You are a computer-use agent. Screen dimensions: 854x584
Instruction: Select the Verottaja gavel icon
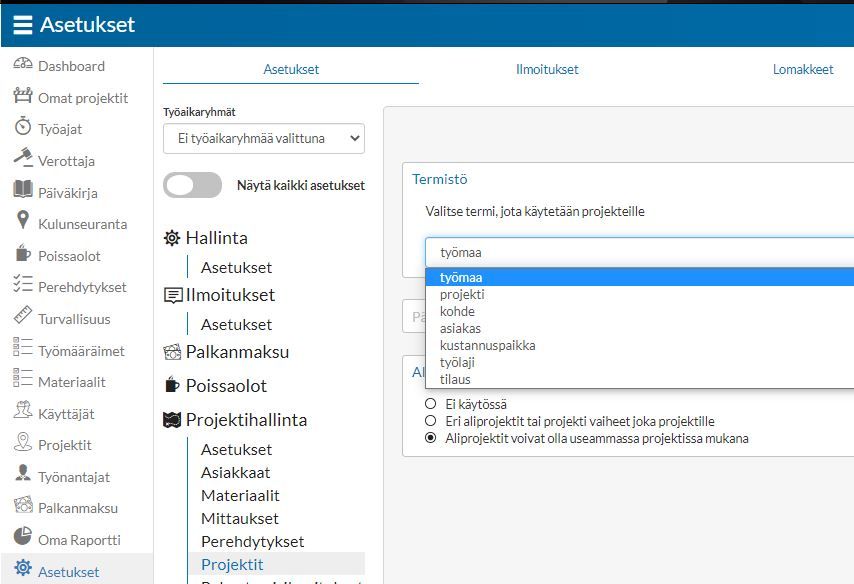tap(23, 160)
